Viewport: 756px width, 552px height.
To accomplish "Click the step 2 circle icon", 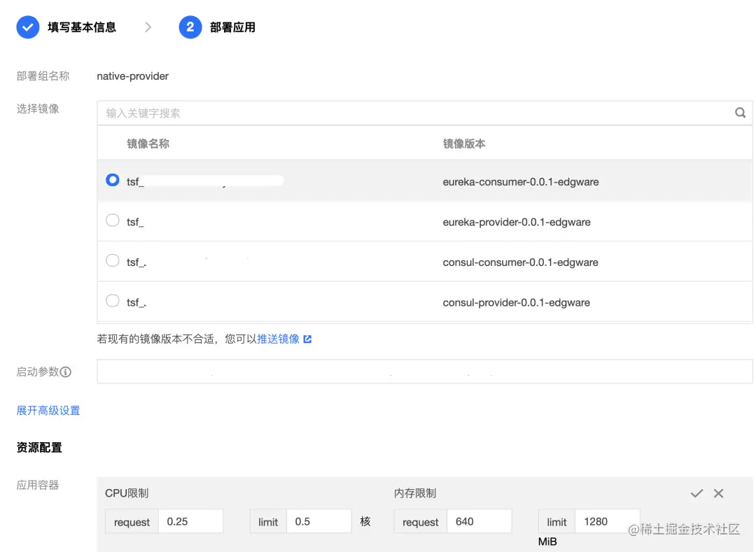I will click(x=190, y=27).
